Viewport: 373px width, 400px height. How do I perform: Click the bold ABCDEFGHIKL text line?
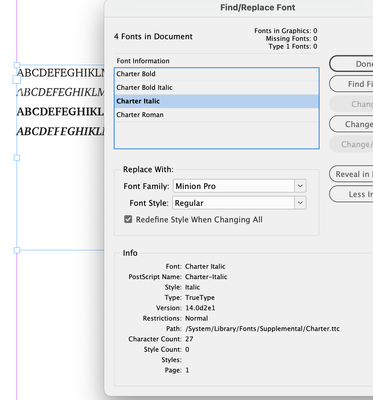[x=60, y=111]
